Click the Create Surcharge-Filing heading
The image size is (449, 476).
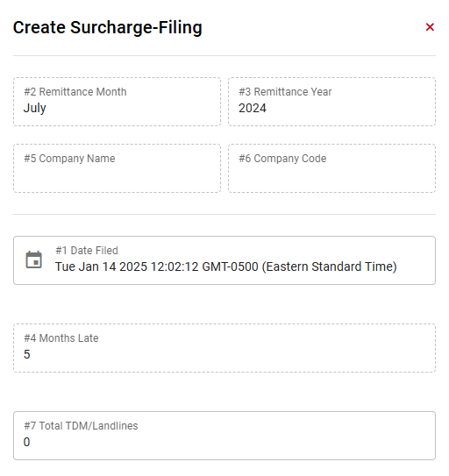click(108, 28)
